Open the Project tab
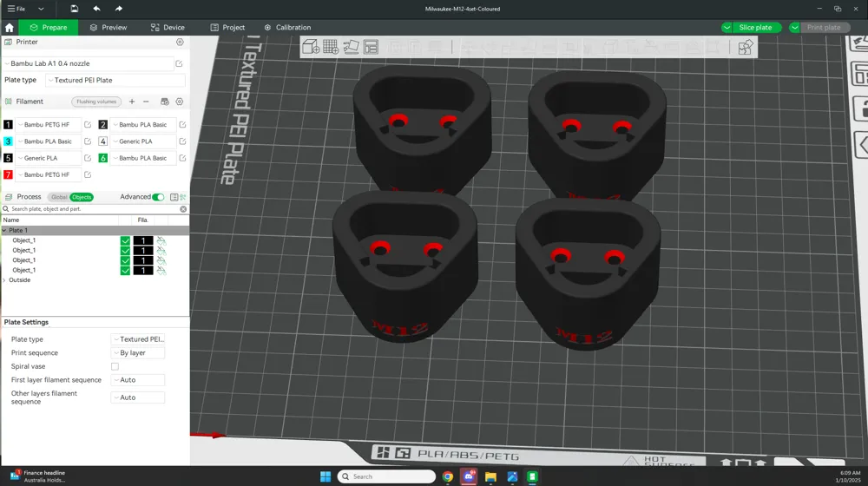 click(227, 27)
